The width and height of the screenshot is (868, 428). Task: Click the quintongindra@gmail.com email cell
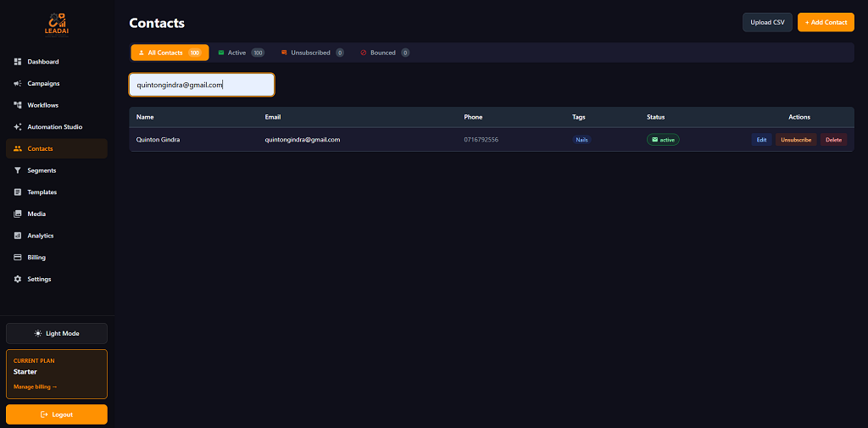click(303, 140)
